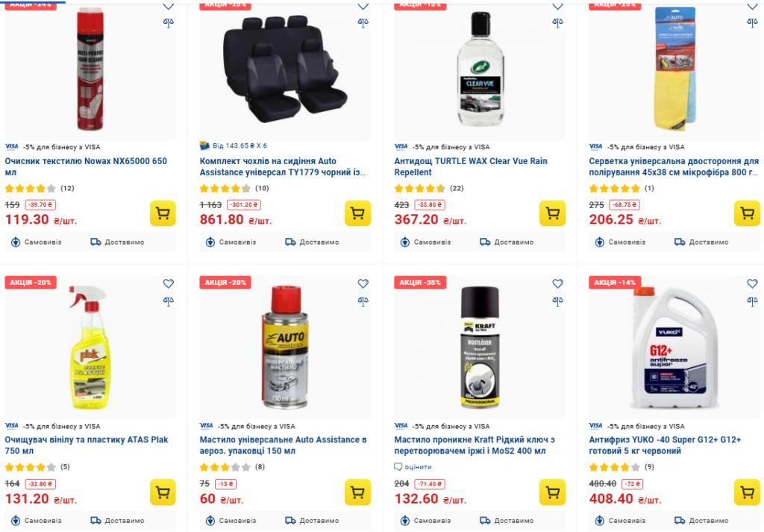Open Антифриз YUKO -40 Super G12+ link
The image size is (764, 532).
pos(665,445)
